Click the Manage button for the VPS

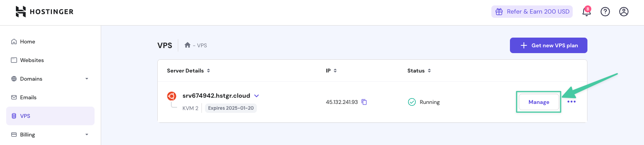pyautogui.click(x=539, y=102)
